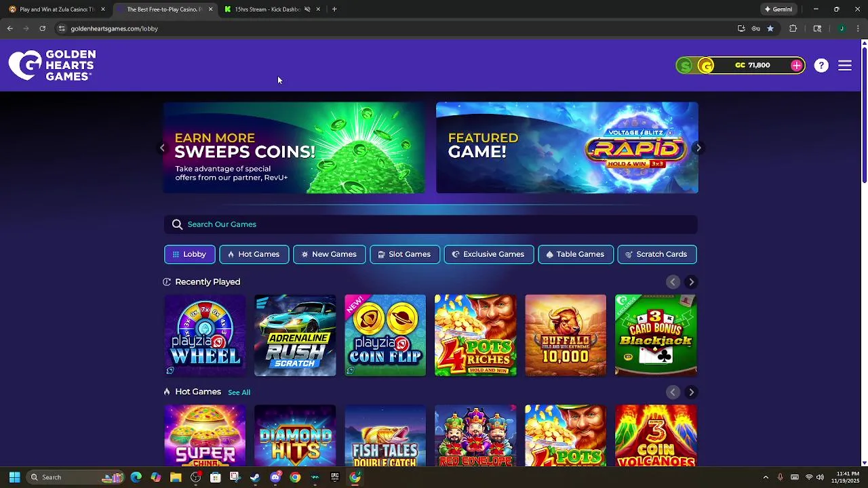Viewport: 868px width, 488px height.
Task: Open Chrome extensions puzzle icon
Action: [x=793, y=28]
